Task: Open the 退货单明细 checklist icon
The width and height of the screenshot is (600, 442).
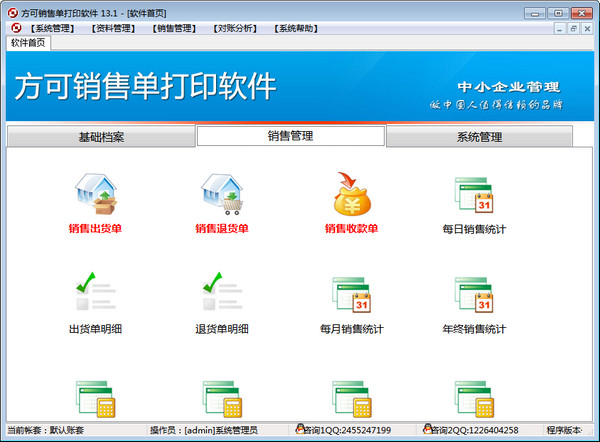Action: coord(222,291)
